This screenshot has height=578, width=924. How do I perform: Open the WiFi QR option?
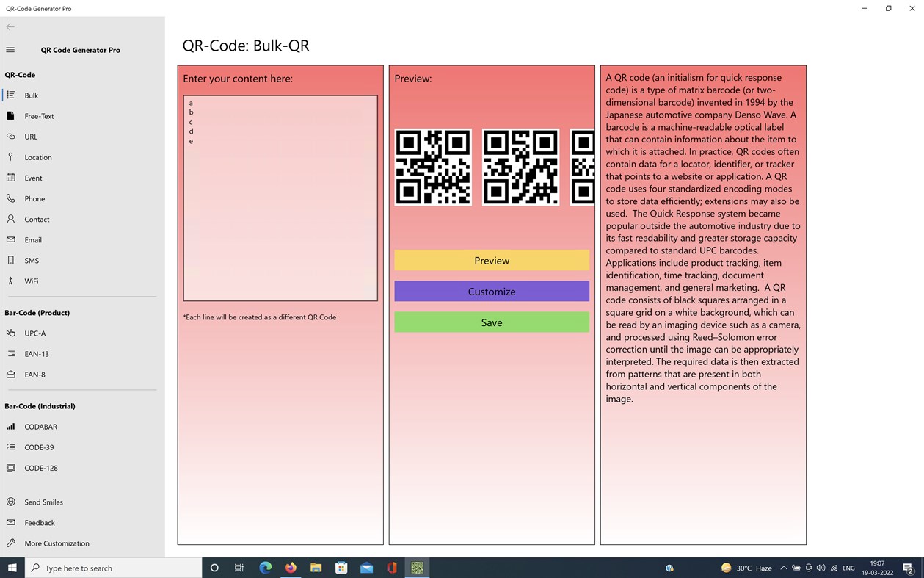click(29, 281)
